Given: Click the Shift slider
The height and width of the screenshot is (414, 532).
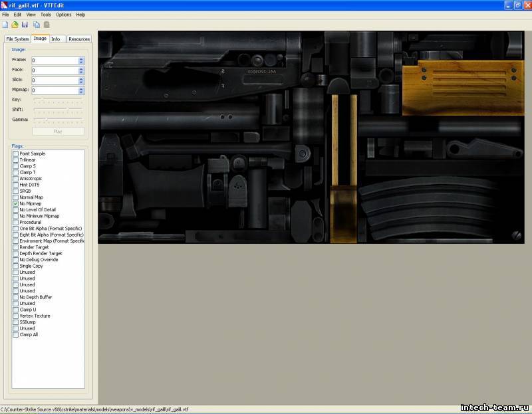Looking at the screenshot, I should point(58,110).
